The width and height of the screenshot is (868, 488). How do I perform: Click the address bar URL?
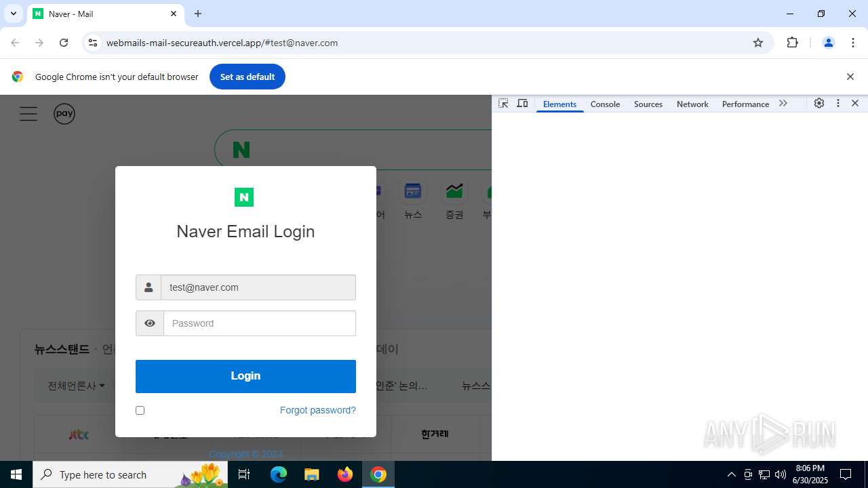[222, 43]
